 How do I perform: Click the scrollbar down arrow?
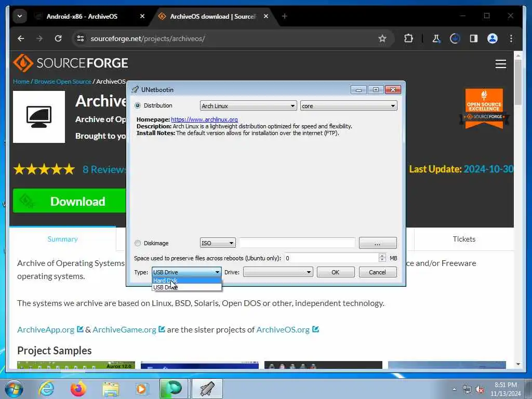[x=518, y=364]
